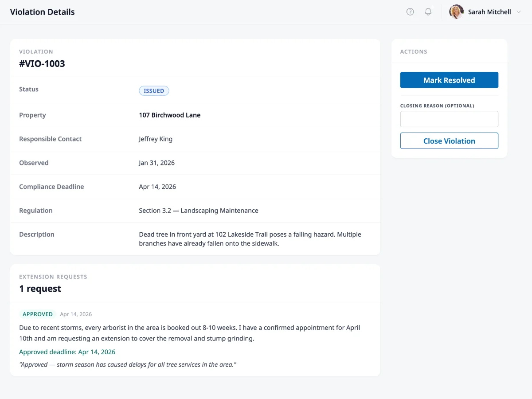The height and width of the screenshot is (399, 532).
Task: Click Sarah Mitchell's profile avatar
Action: pyautogui.click(x=456, y=12)
